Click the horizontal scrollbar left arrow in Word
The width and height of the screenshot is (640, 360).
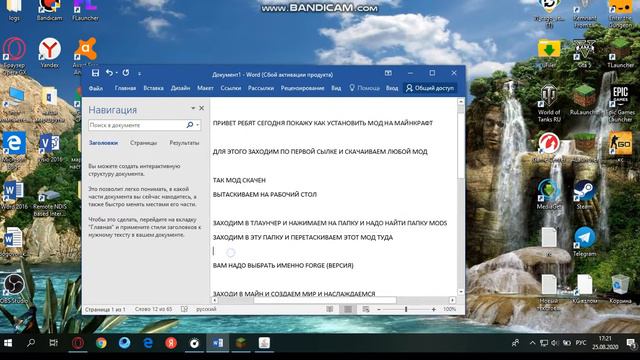coord(215,300)
